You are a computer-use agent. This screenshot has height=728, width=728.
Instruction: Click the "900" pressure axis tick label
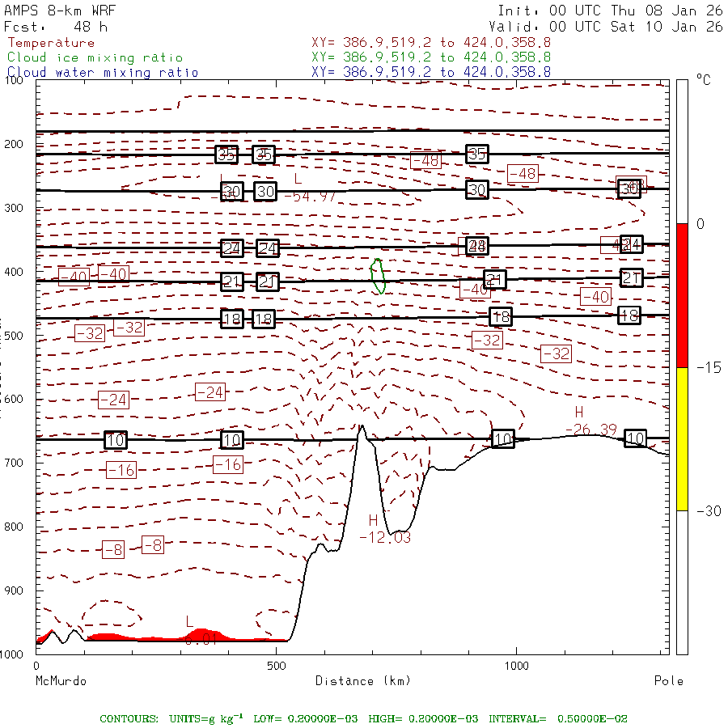[x=14, y=590]
